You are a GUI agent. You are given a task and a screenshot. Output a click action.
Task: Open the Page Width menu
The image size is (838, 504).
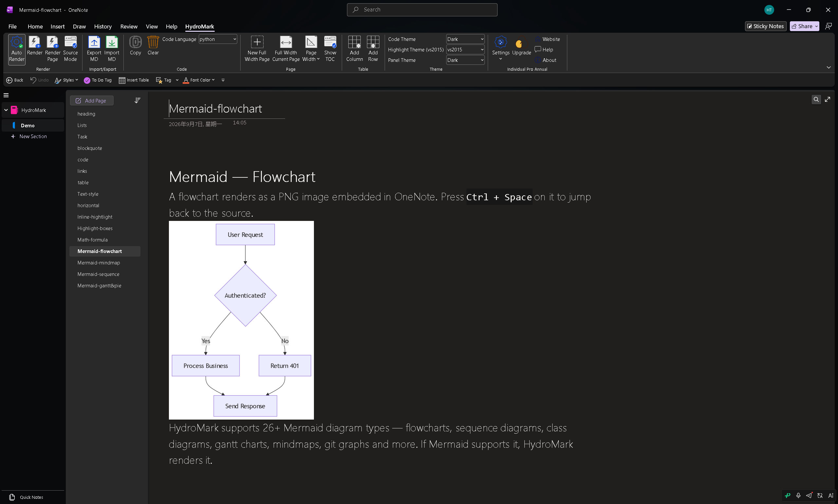click(x=311, y=49)
